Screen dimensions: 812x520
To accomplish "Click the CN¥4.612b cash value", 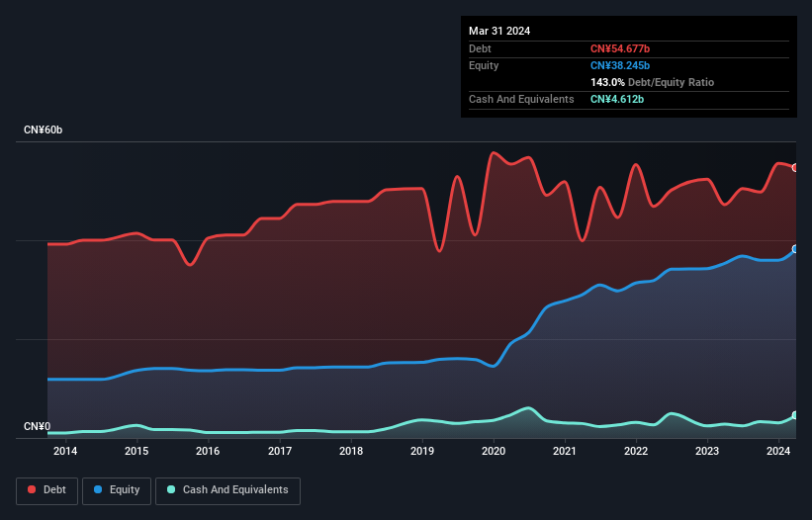I will click(617, 99).
